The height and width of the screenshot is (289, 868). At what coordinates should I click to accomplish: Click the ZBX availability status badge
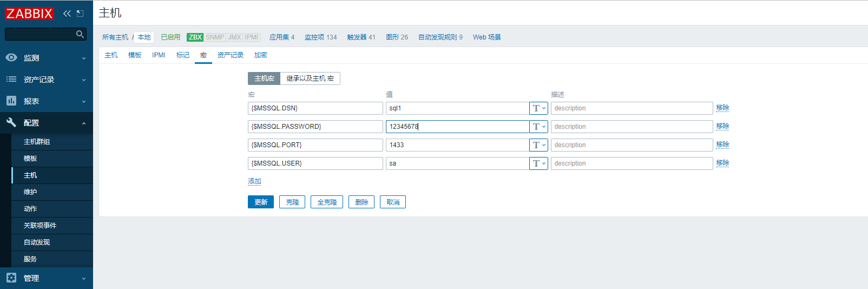[x=195, y=37]
